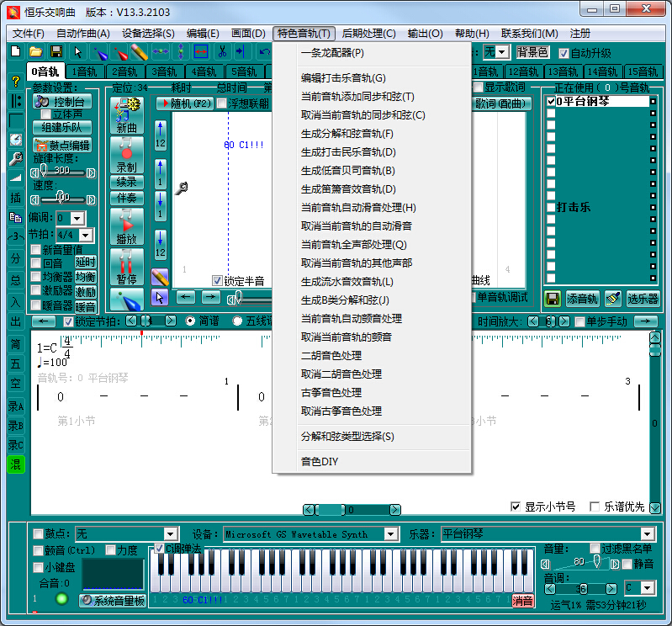Expand the 鼓点 drum pattern dropdown
672x626 pixels.
170,533
